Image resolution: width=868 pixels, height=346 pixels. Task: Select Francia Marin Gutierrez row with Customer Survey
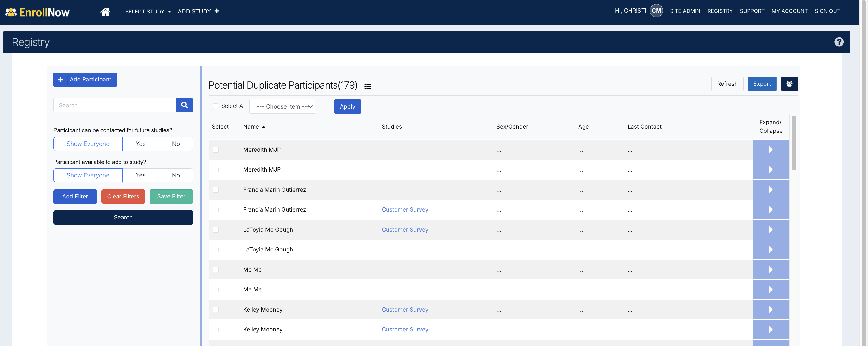216,210
